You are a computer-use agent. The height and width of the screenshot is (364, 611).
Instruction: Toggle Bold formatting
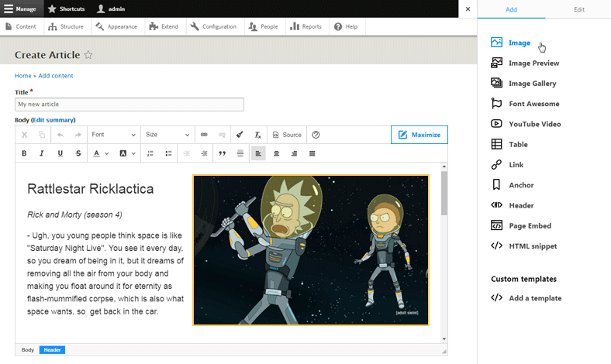[24, 153]
